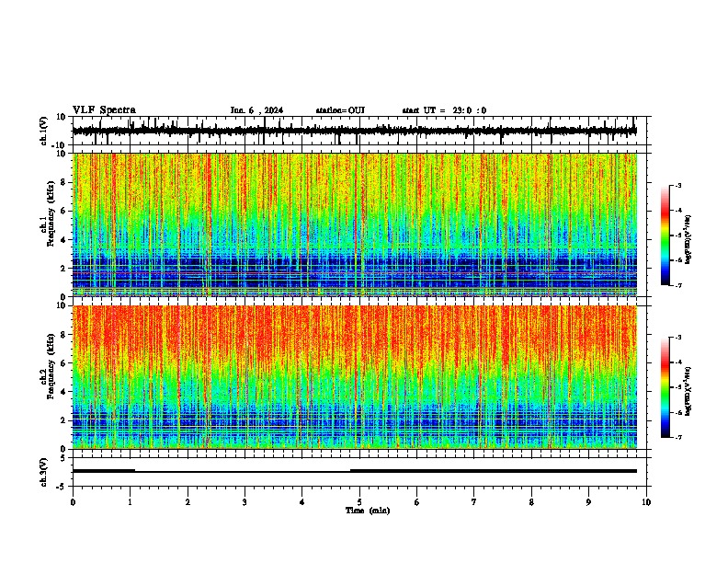Click the thick black ch.3 signal bar

[x=355, y=471]
